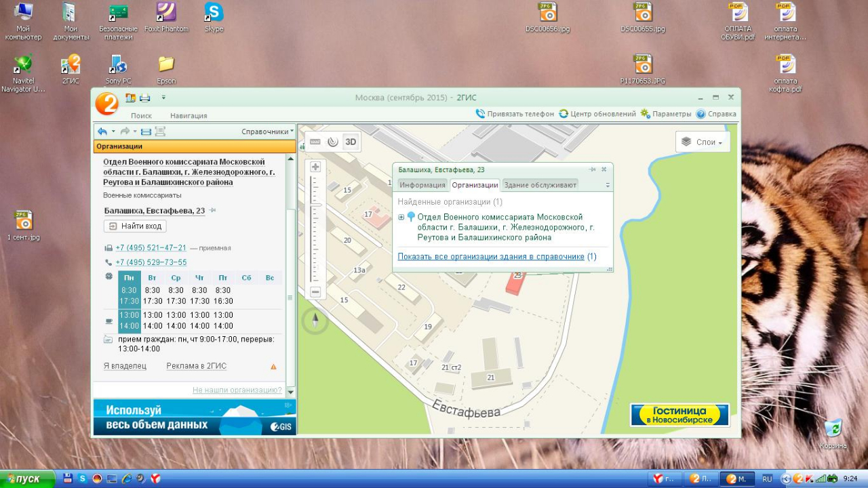Click the blue back arrow in panel
The height and width of the screenshot is (488, 868).
[x=102, y=131]
